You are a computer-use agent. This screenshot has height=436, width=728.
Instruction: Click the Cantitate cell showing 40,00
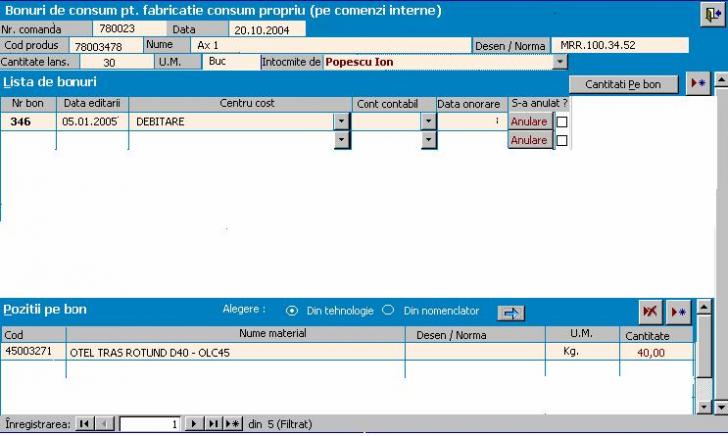click(x=657, y=352)
